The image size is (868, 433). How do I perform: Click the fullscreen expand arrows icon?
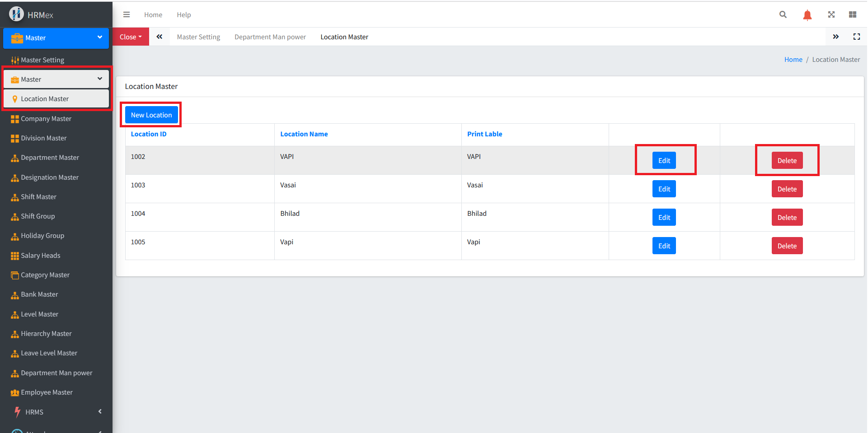click(x=831, y=14)
